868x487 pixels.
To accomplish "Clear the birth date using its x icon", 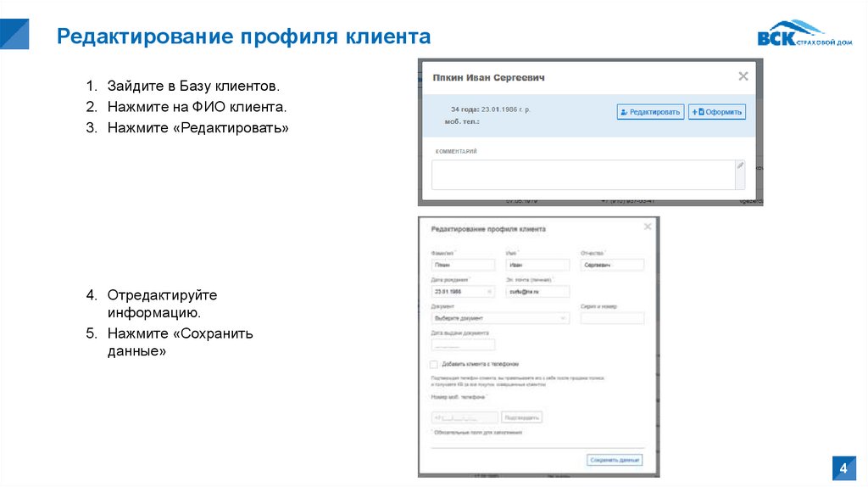I will tap(489, 291).
